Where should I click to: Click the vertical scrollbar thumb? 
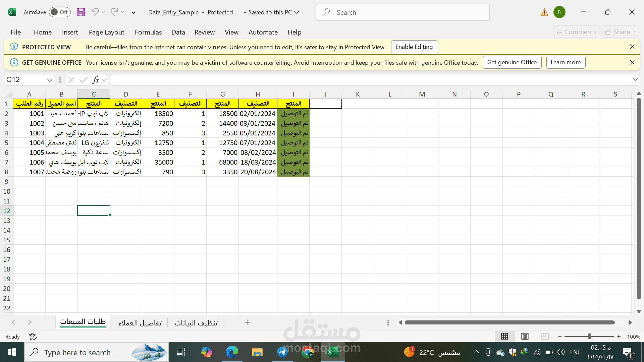(x=639, y=199)
